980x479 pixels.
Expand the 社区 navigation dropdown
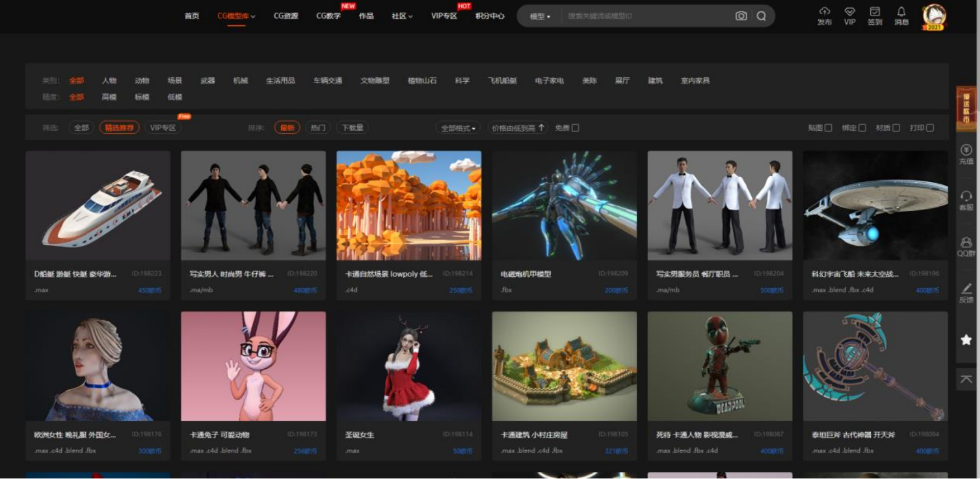click(x=402, y=16)
